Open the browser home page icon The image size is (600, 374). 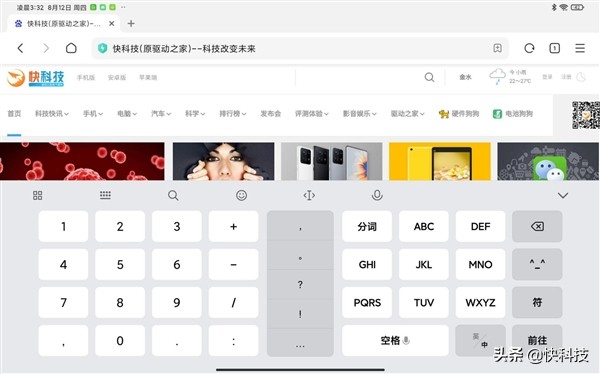[71, 48]
